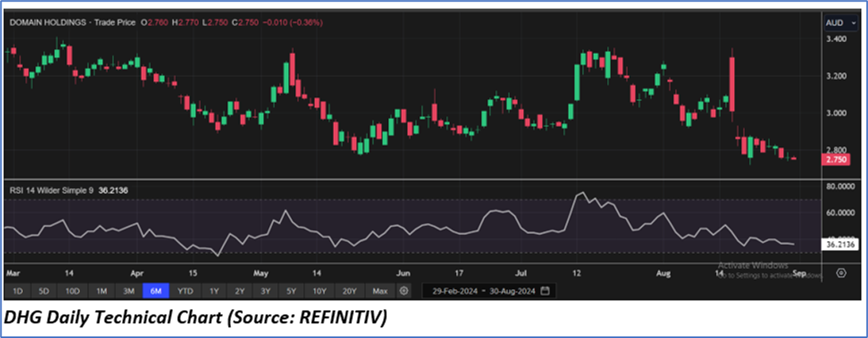
Task: Select the 5D time range
Action: click(x=44, y=290)
